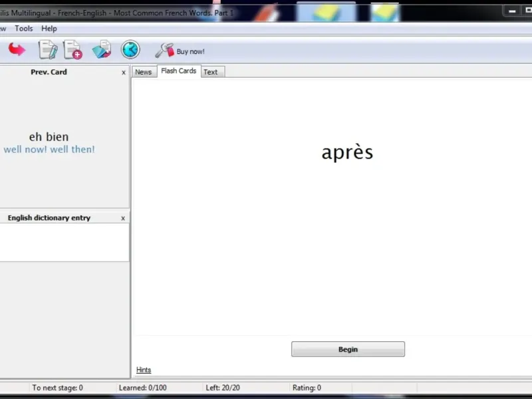Click 'Rating: 0' status bar entry
Image resolution: width=532 pixels, height=399 pixels.
307,388
